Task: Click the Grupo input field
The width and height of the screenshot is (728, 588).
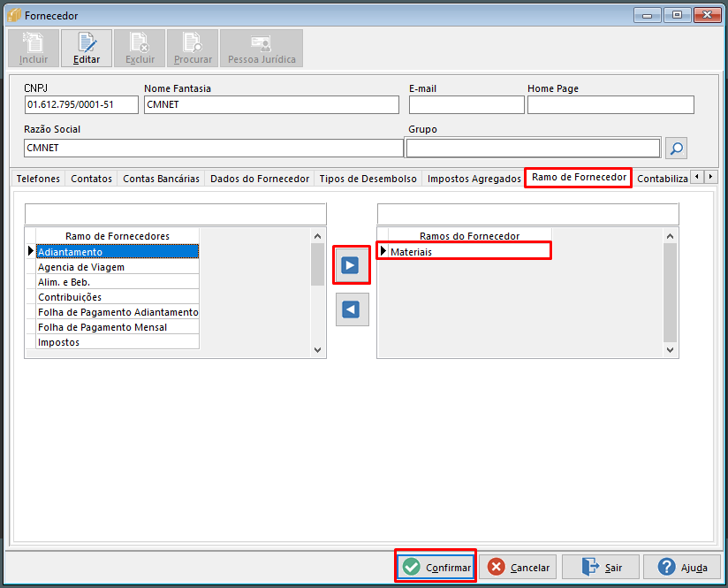Action: [x=533, y=148]
